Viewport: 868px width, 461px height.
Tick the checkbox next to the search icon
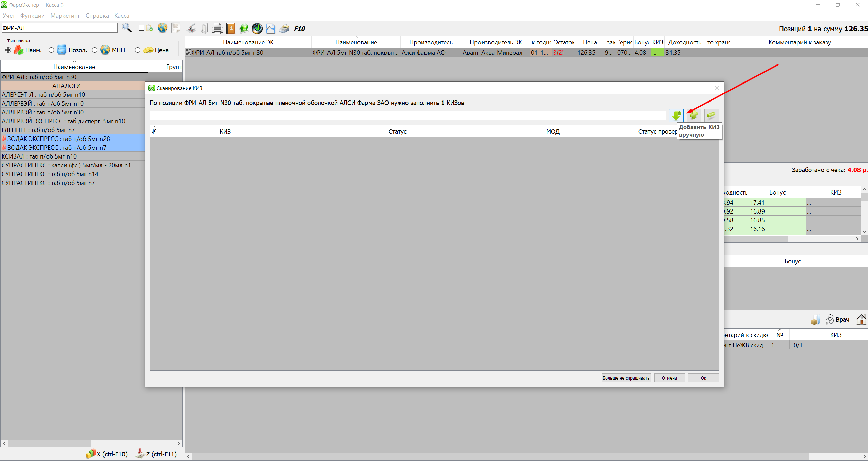click(x=141, y=28)
